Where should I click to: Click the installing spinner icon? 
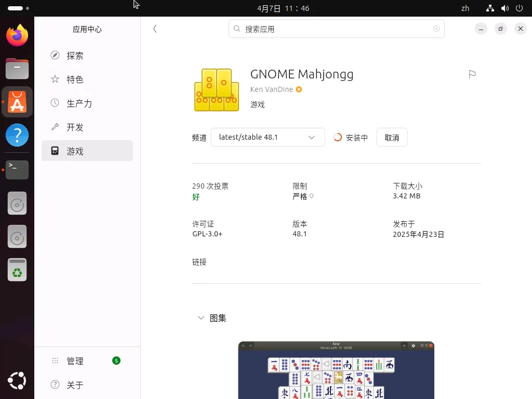click(x=338, y=137)
